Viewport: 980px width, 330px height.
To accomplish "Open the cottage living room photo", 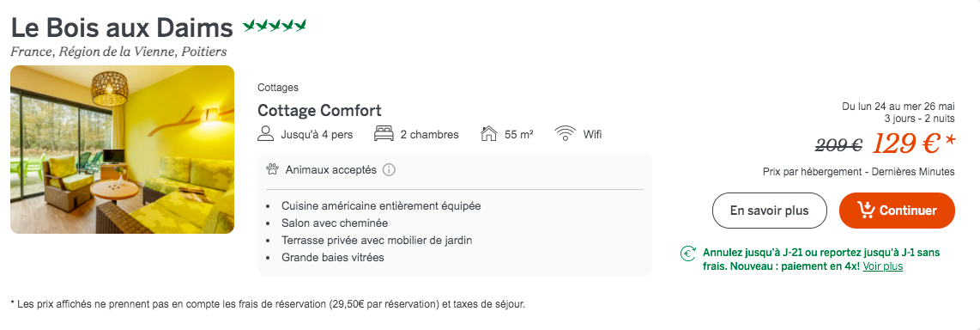I will tap(123, 150).
